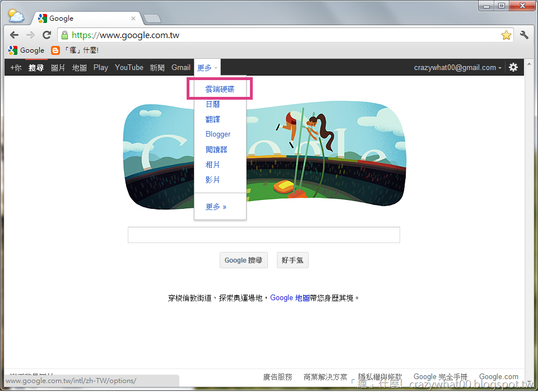
Task: Open 廣告服務 footer link
Action: pyautogui.click(x=277, y=377)
